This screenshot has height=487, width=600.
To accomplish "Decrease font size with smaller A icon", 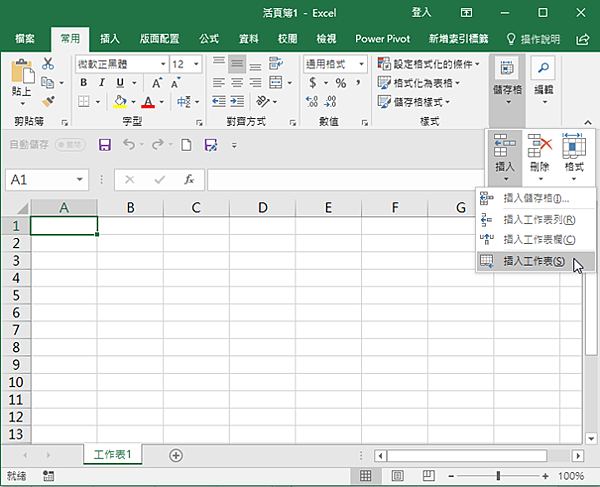I will click(x=176, y=83).
